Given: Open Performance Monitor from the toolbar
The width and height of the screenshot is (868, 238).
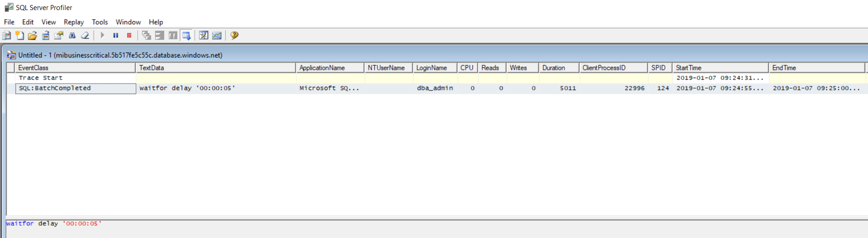Looking at the screenshot, I should point(217,36).
